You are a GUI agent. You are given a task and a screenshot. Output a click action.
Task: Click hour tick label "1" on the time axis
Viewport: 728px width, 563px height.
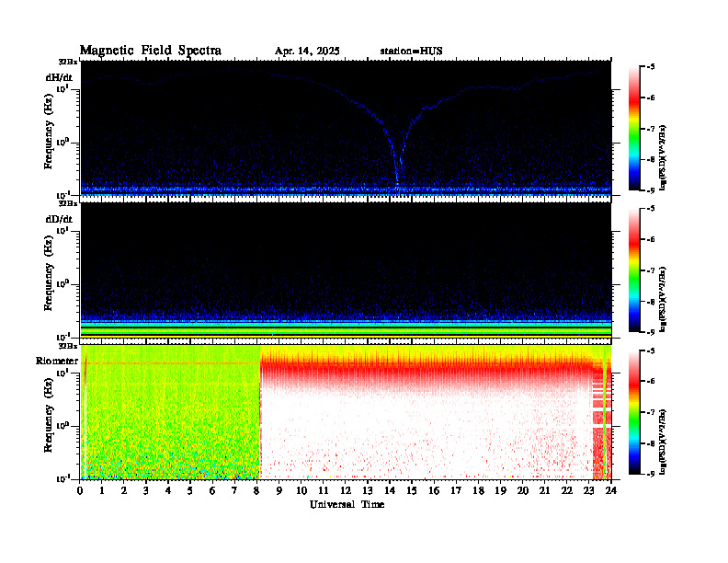coord(102,491)
